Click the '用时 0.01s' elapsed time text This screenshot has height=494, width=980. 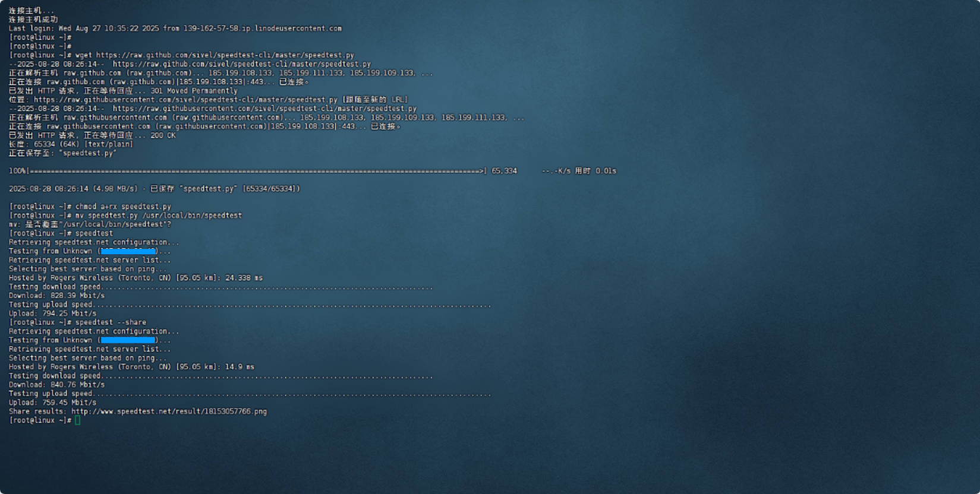point(595,171)
